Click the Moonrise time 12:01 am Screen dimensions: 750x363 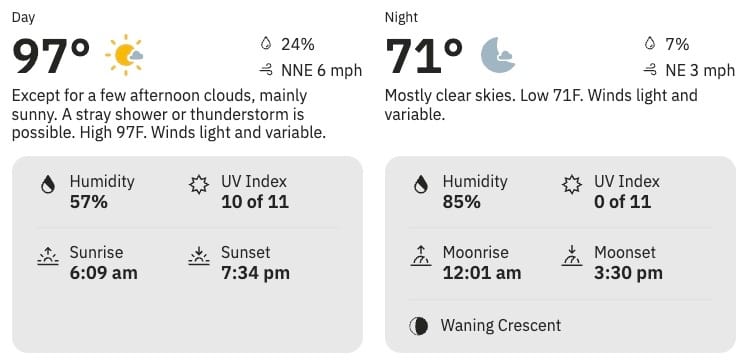click(x=482, y=273)
